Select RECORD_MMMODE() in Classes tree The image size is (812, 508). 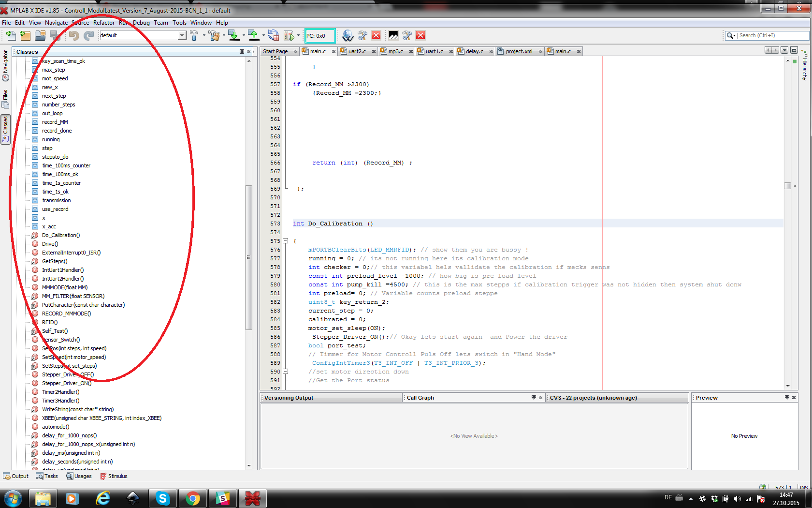click(x=66, y=314)
